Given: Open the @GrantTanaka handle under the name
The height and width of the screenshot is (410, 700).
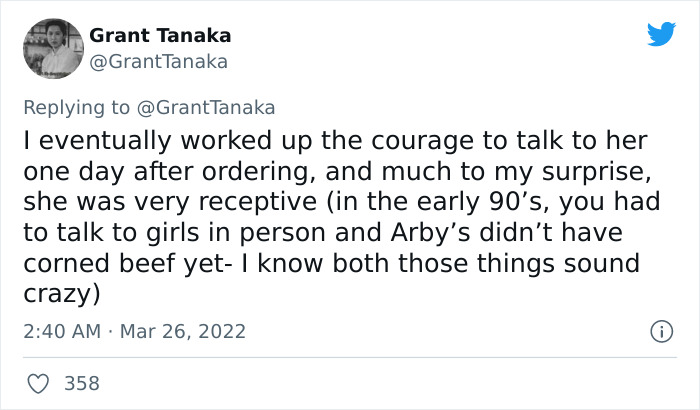Looking at the screenshot, I should pyautogui.click(x=158, y=62).
